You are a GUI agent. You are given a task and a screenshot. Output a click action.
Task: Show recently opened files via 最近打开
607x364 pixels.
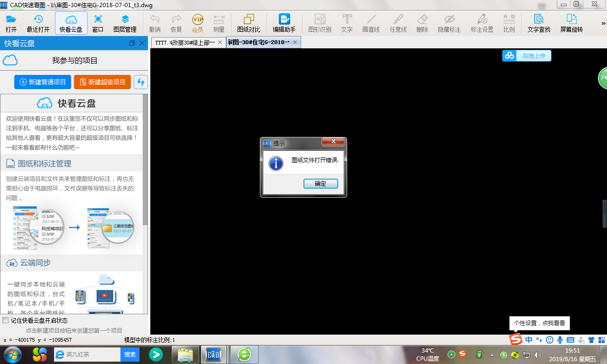click(38, 23)
